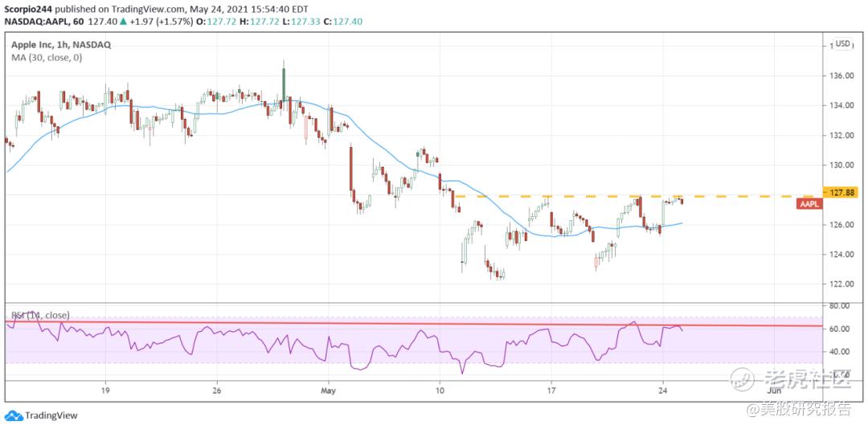Select the AAPL price label tag
Screen dimensions: 868x429
pyautogui.click(x=809, y=204)
